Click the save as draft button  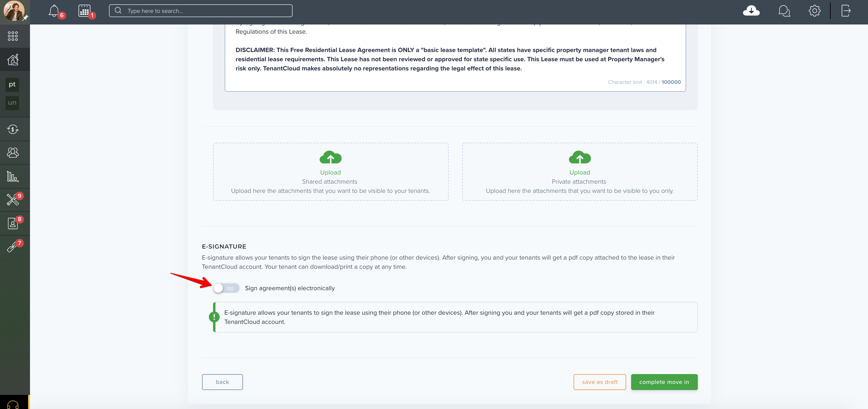600,382
